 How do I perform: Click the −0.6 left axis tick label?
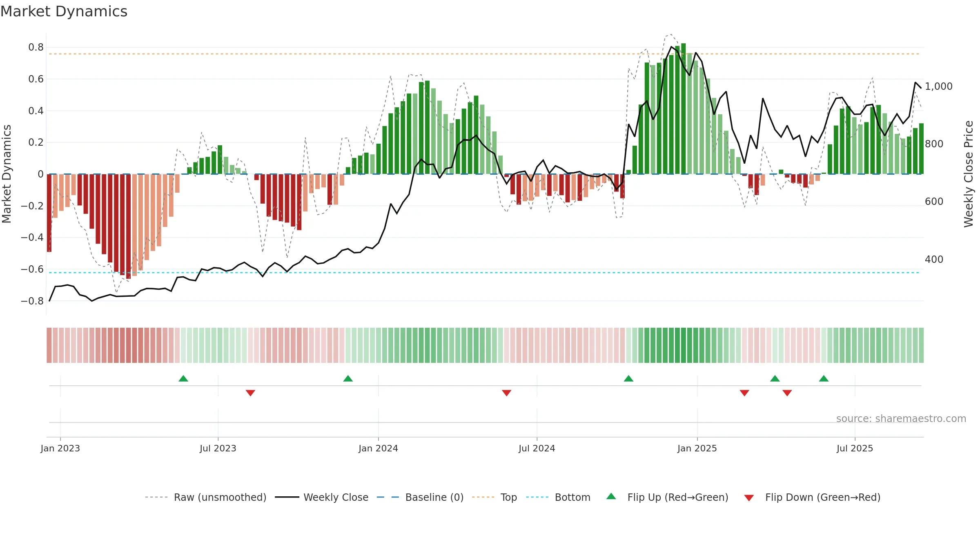(x=32, y=269)
